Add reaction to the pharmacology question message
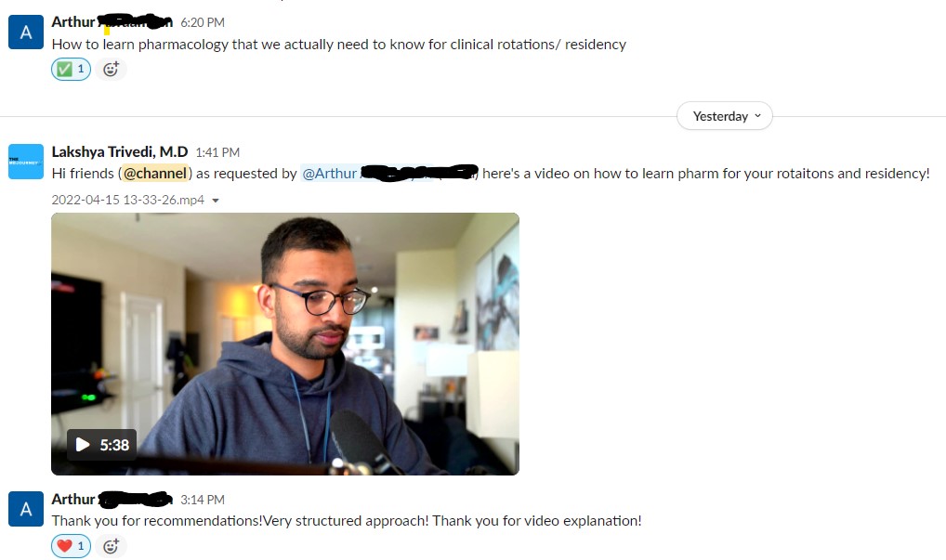The width and height of the screenshot is (946, 560). coord(111,69)
